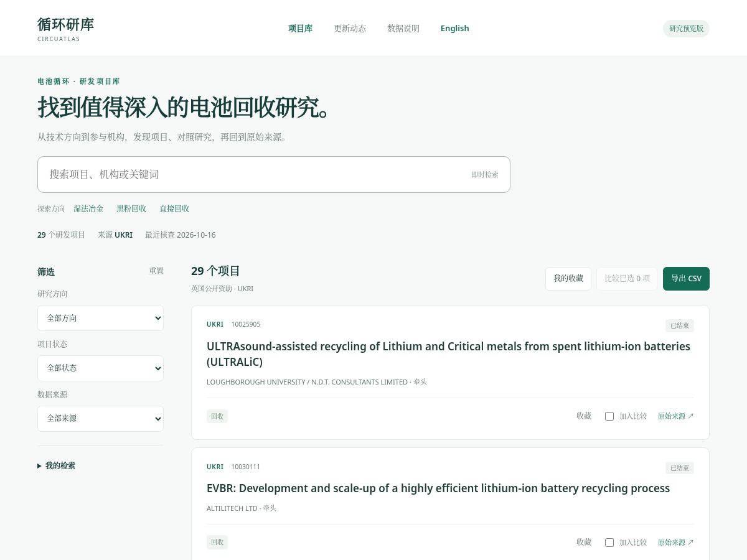Image resolution: width=747 pixels, height=560 pixels.
Task: Check 加入比较 on the ULTRALiC card
Action: click(x=609, y=416)
